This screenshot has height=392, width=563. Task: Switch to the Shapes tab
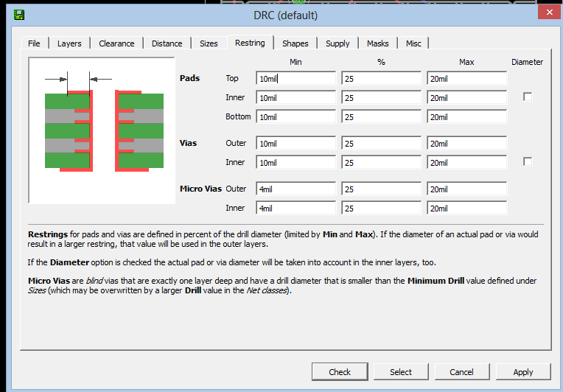tap(296, 43)
